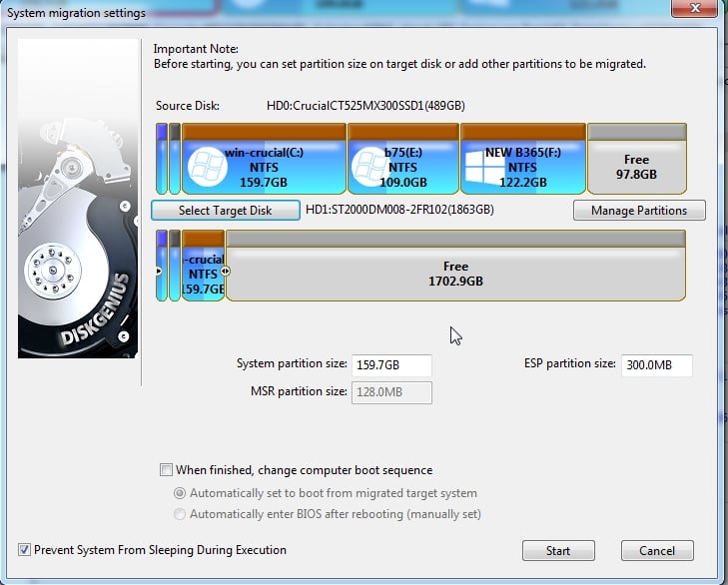
Task: Click the resize handle on target disk's left edge
Action: 159,271
